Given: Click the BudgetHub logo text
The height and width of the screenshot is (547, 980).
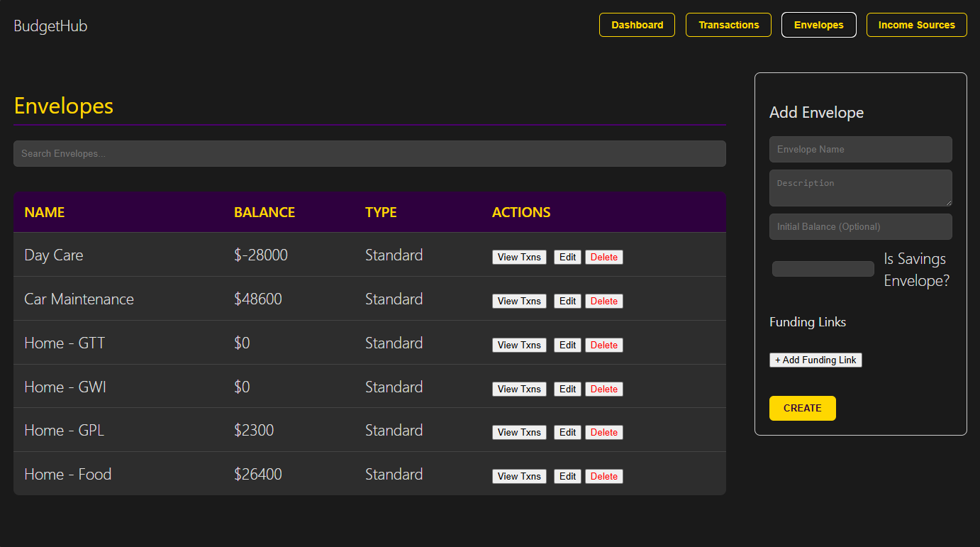Looking at the screenshot, I should click(50, 26).
